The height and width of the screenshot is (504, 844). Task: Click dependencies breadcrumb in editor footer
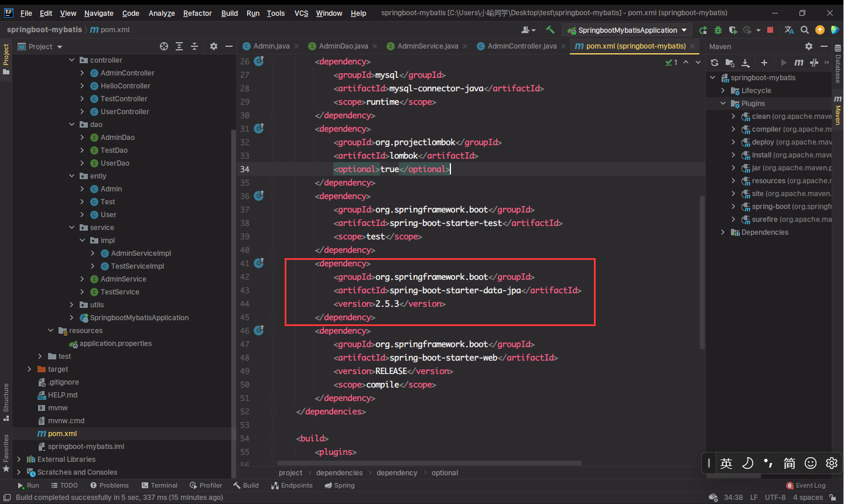coord(340,473)
